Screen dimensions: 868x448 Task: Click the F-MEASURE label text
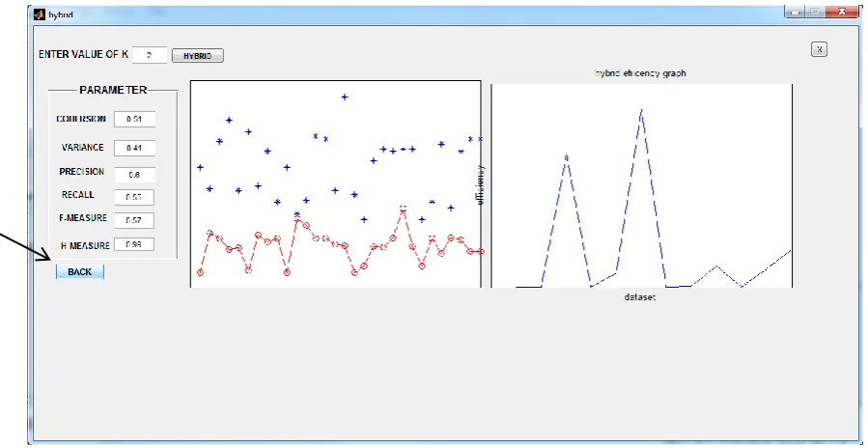click(83, 218)
